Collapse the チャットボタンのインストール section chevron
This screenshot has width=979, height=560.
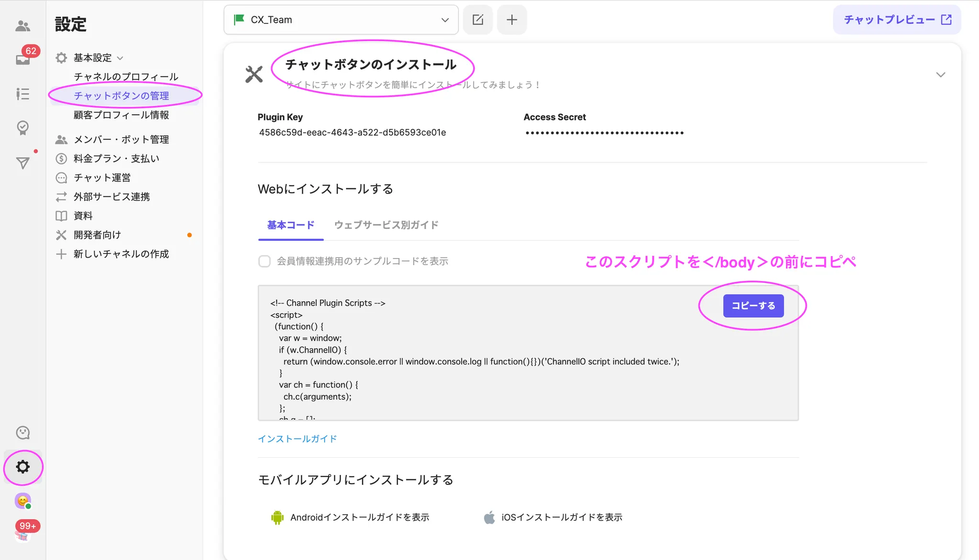[x=940, y=75]
